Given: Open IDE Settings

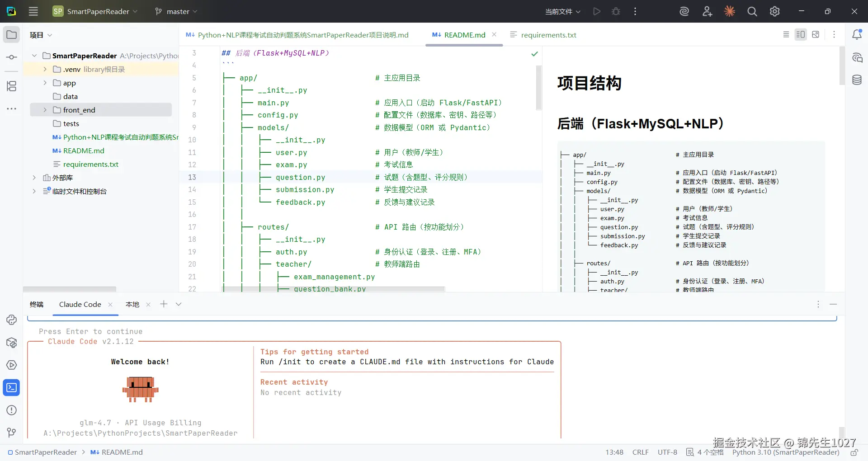Looking at the screenshot, I should (x=774, y=11).
